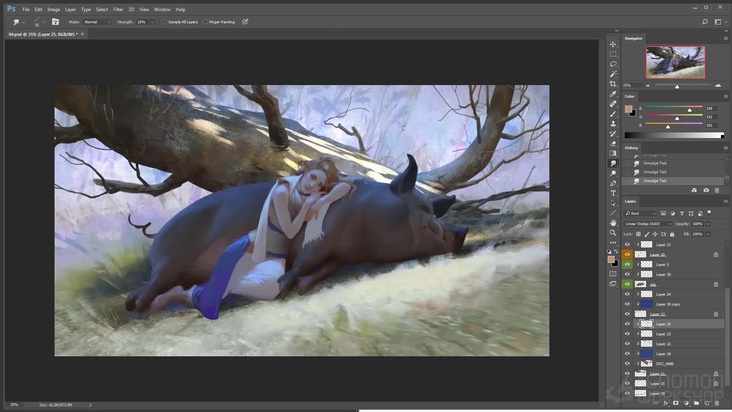Click the R channel color slider
732x412 pixels.
click(x=672, y=108)
